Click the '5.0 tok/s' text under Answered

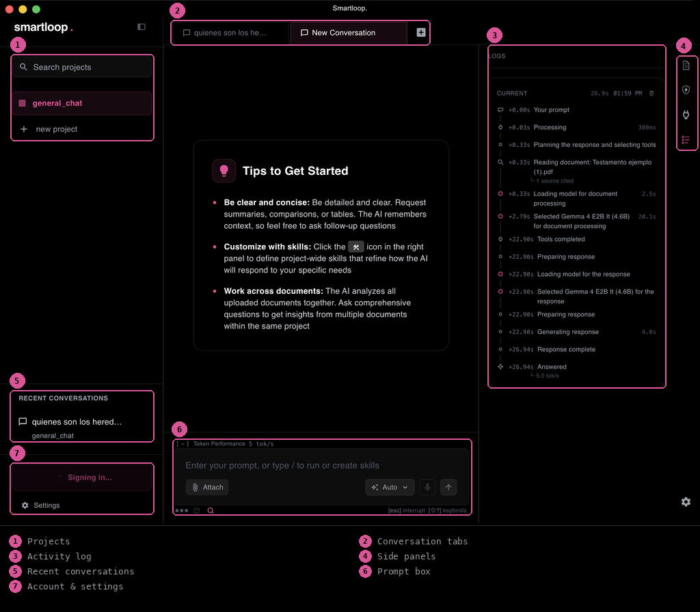(547, 376)
